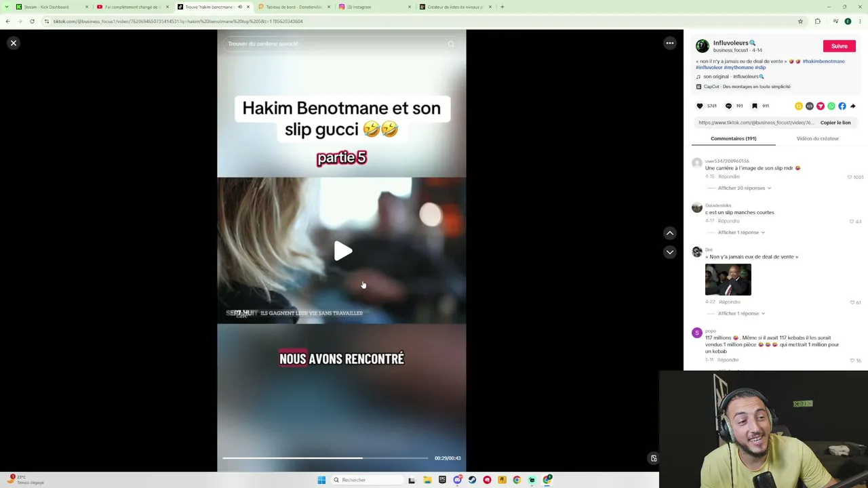This screenshot has height=488, width=868.
Task: Reply to Dré's comment
Action: [729, 302]
